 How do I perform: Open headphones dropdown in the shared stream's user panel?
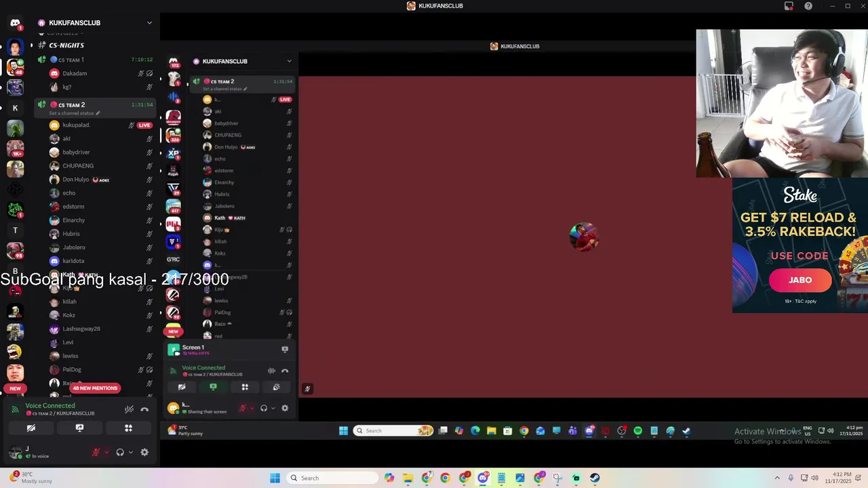pyautogui.click(x=273, y=408)
